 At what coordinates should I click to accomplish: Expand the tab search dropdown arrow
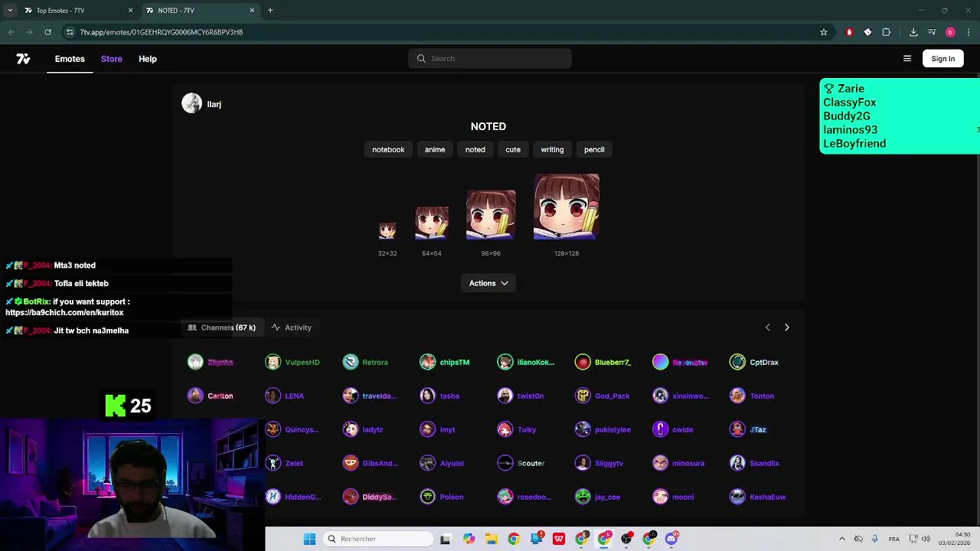coord(10,10)
